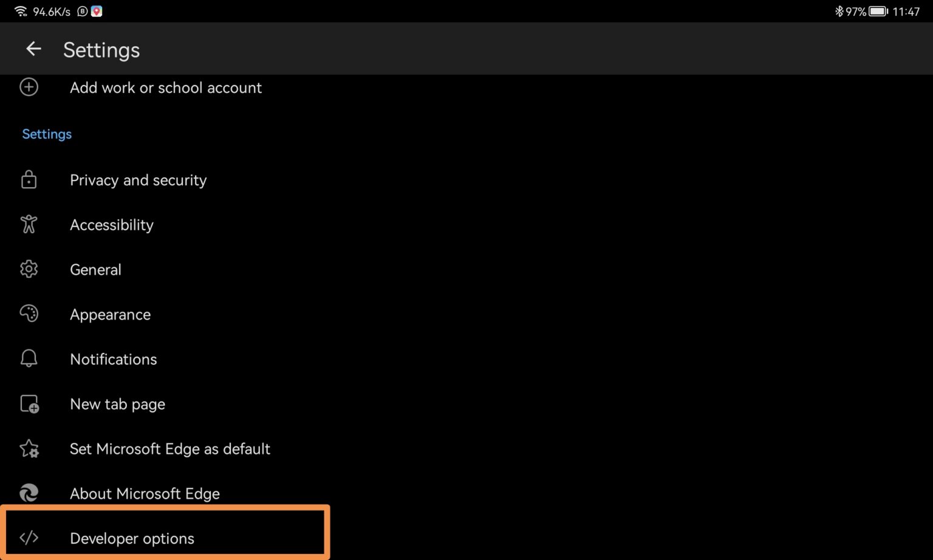The image size is (933, 560).
Task: Click the Appearance palette icon
Action: tap(29, 314)
